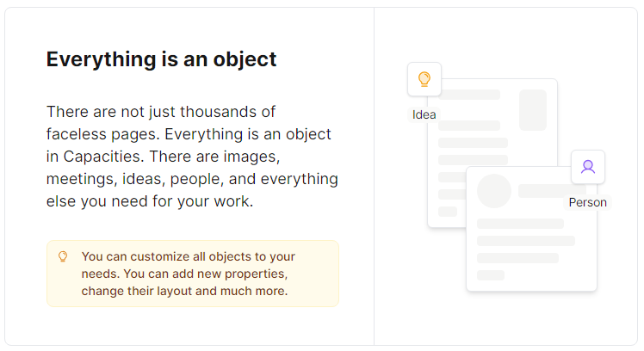
Task: Click the "else you need for your work." line
Action: (x=149, y=201)
